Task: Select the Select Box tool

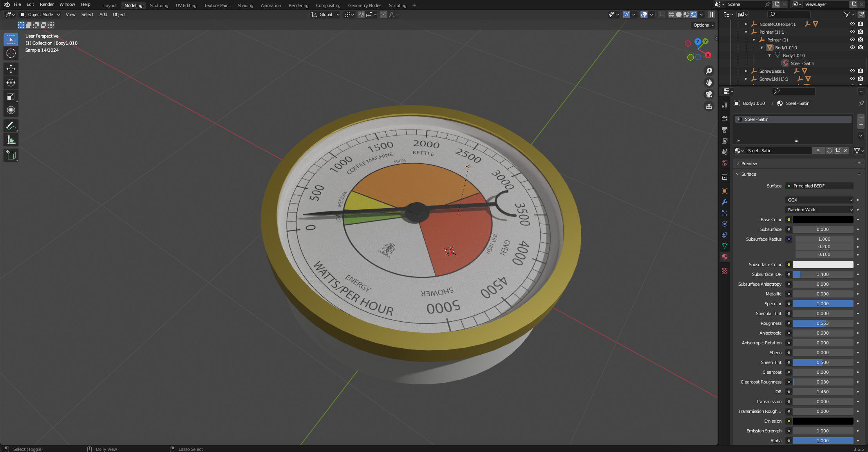Action: pos(11,40)
